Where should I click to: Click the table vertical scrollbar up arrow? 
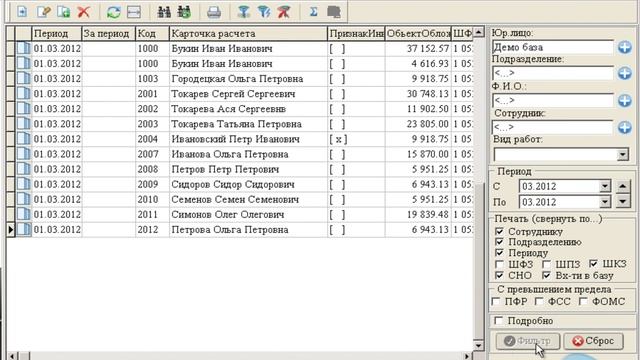478,32
